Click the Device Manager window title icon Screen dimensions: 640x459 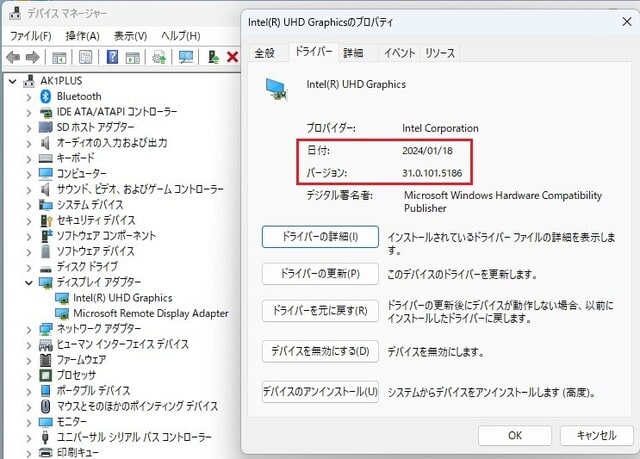point(15,13)
